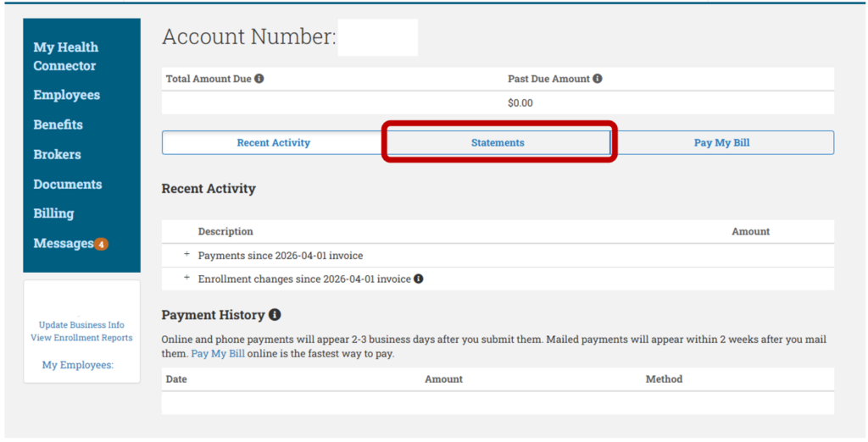This screenshot has width=868, height=442.
Task: Select the Pay My Bill tab
Action: [x=722, y=143]
